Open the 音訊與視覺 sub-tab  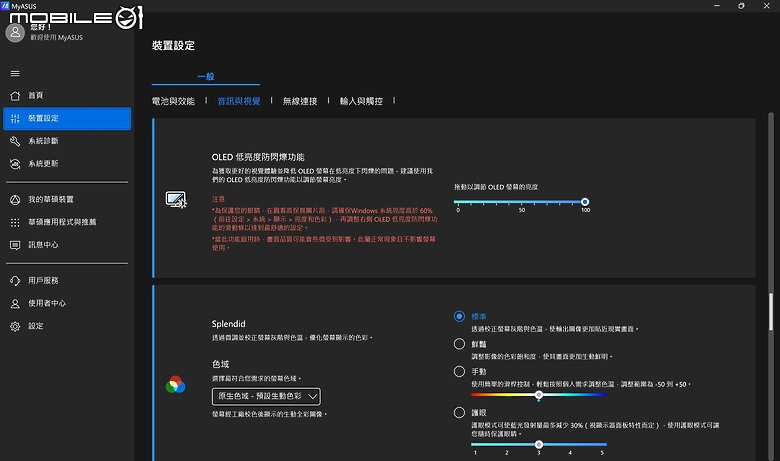tap(239, 101)
